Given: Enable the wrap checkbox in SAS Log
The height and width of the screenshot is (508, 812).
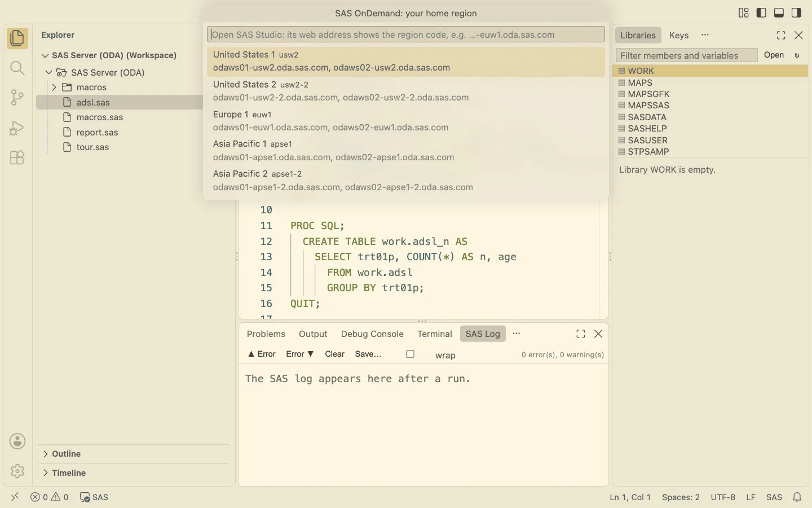Looking at the screenshot, I should pyautogui.click(x=411, y=354).
